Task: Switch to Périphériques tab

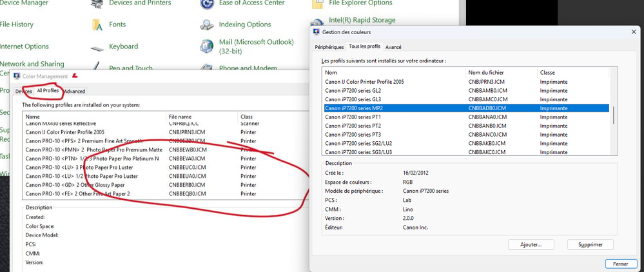Action: pos(329,47)
